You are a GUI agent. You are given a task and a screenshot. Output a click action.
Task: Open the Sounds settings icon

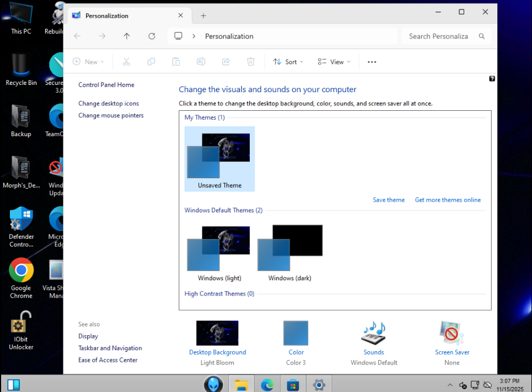373,333
